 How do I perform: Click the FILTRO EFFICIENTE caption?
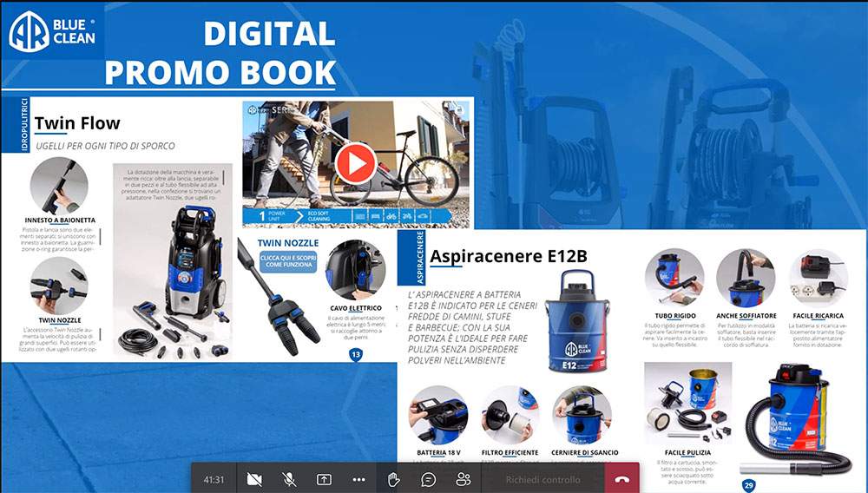click(x=510, y=452)
